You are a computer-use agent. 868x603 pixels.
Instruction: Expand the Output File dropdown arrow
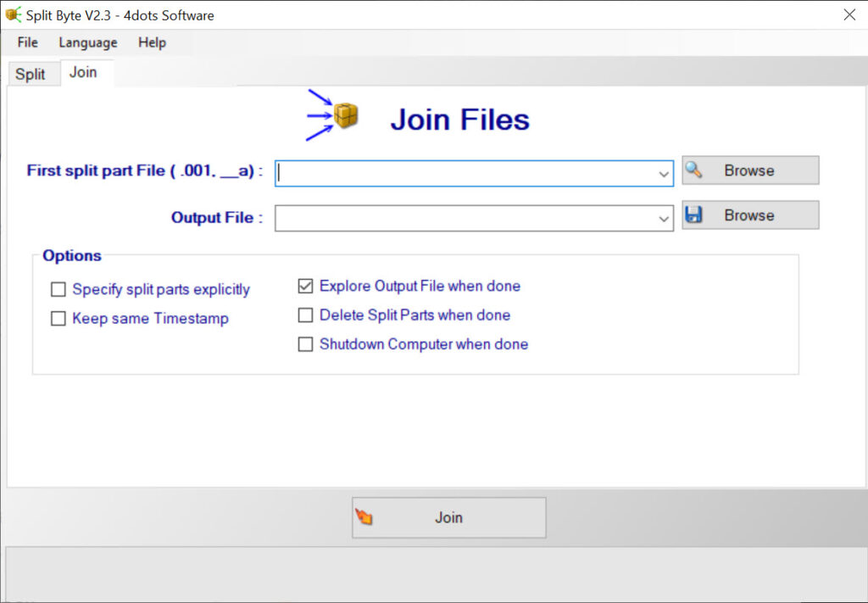point(664,219)
